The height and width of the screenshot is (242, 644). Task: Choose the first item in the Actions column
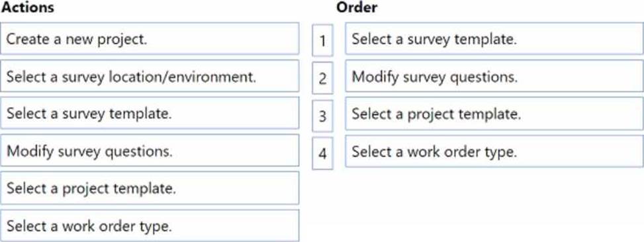pos(150,39)
